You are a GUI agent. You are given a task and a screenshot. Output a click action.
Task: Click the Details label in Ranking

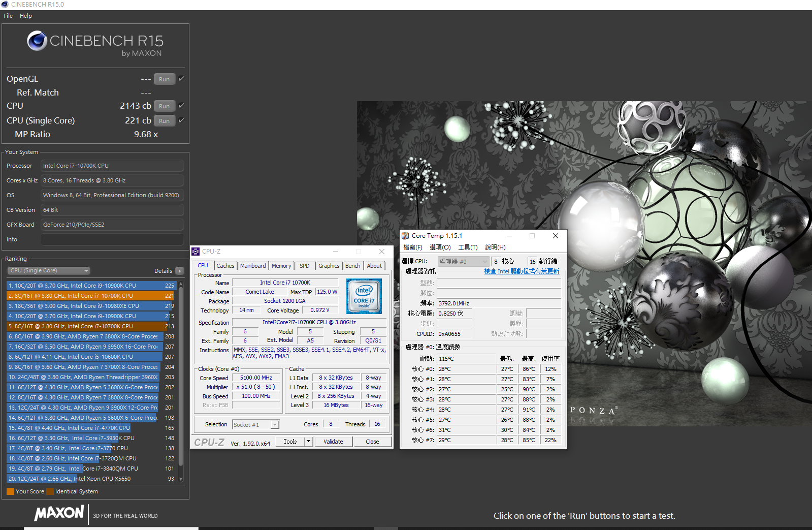click(x=163, y=271)
